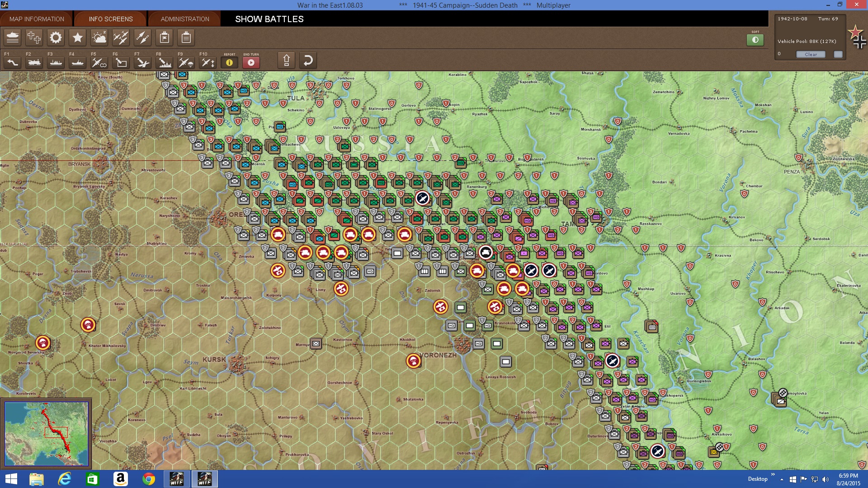This screenshot has height=488, width=868.
Task: Select F10 air transfer mode icon
Action: pyautogui.click(x=208, y=62)
